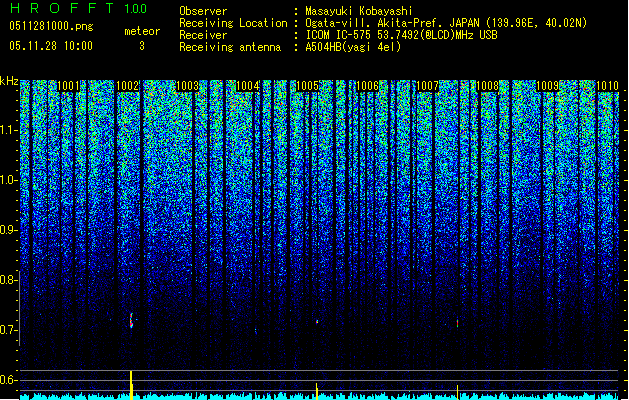Viewport: 629px width, 400px height.
Task: Select the file name 0511281000.png
Action: pos(51,27)
